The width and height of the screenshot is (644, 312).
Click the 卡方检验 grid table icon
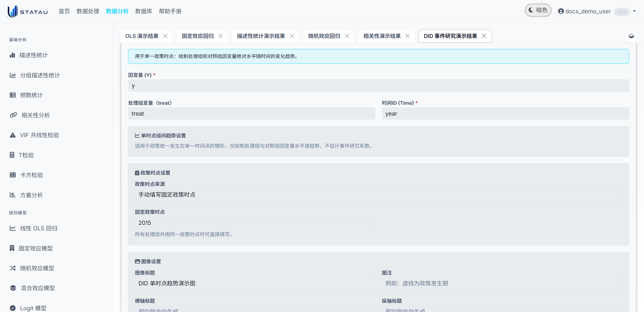(13, 175)
